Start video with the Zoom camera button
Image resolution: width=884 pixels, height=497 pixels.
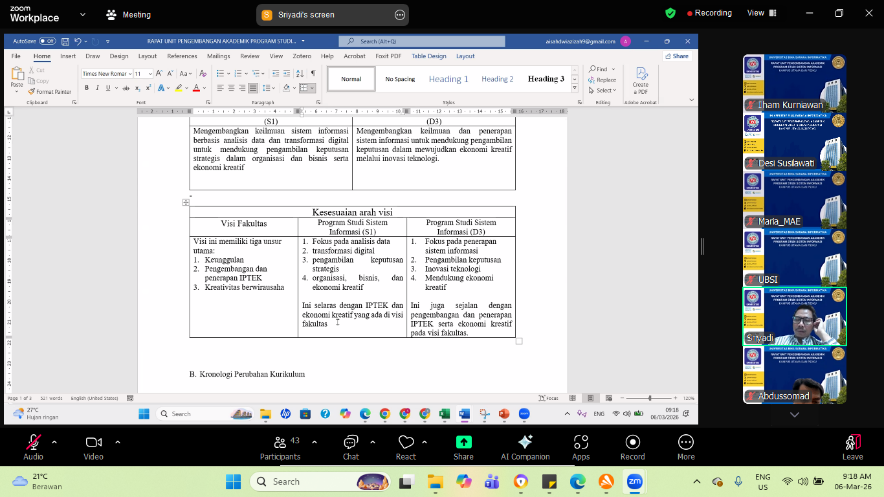93,443
